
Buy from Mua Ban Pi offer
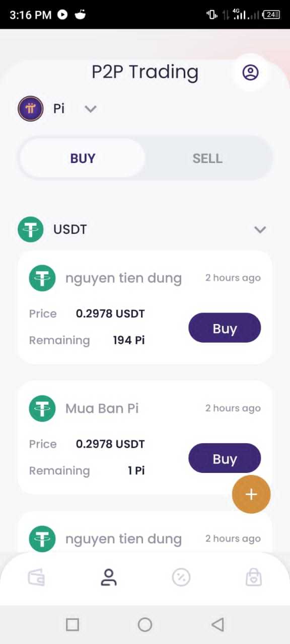225,458
